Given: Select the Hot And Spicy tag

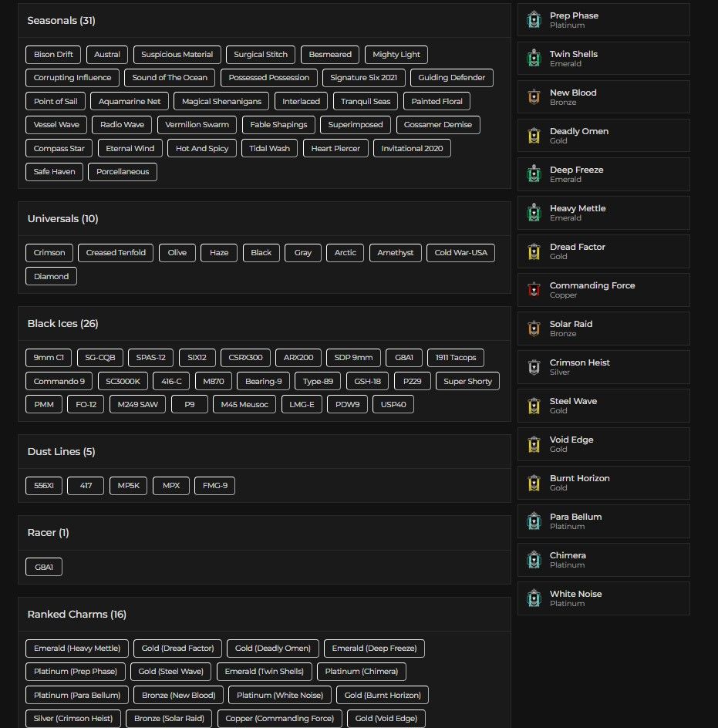Looking at the screenshot, I should (x=202, y=149).
